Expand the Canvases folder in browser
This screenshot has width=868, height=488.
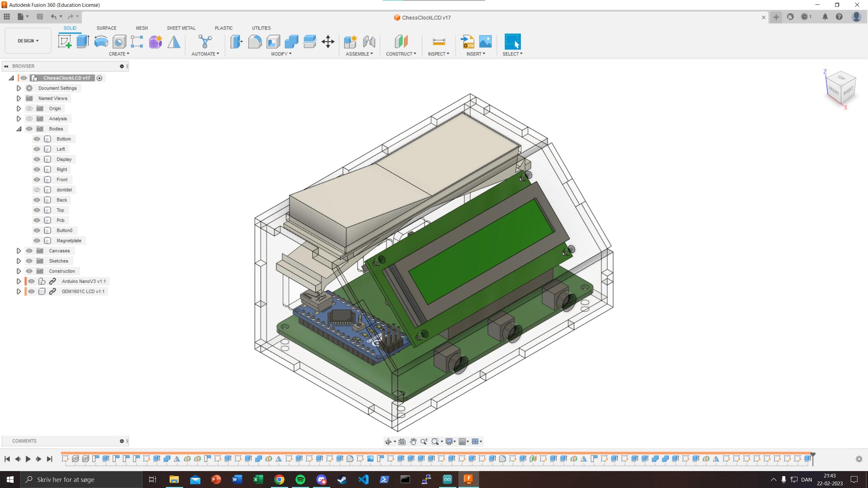click(x=19, y=250)
